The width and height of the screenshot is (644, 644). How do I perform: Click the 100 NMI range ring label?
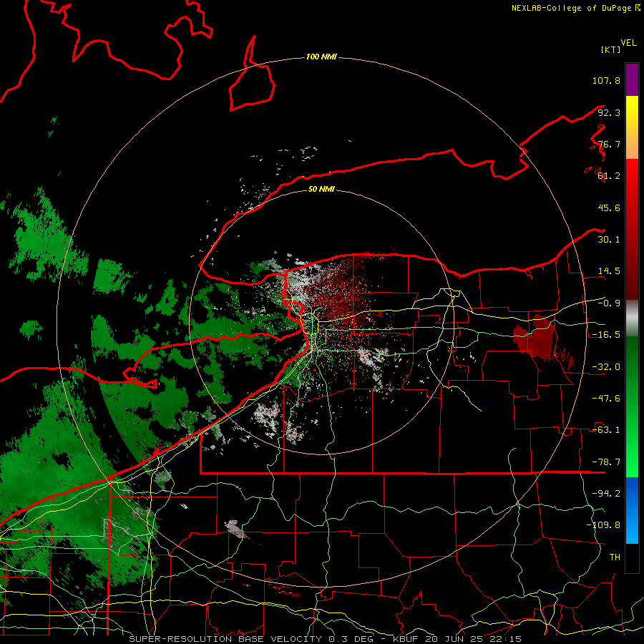pos(321,57)
